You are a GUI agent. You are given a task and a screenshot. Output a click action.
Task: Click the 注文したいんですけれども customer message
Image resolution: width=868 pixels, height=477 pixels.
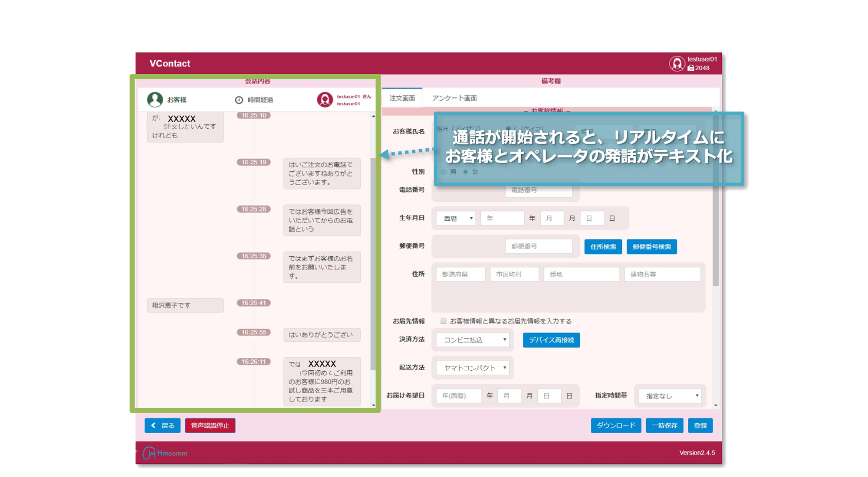[185, 127]
